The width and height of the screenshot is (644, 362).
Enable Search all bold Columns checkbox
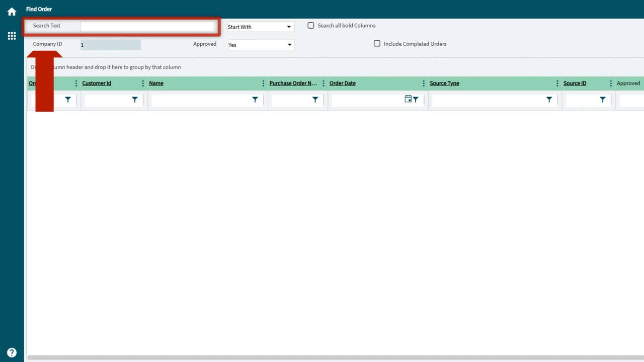tap(311, 26)
